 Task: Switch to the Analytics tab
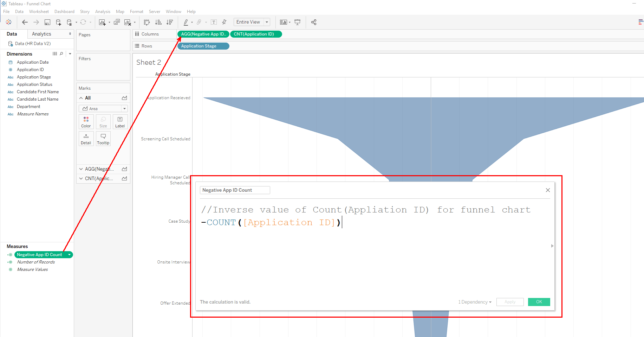pyautogui.click(x=41, y=34)
